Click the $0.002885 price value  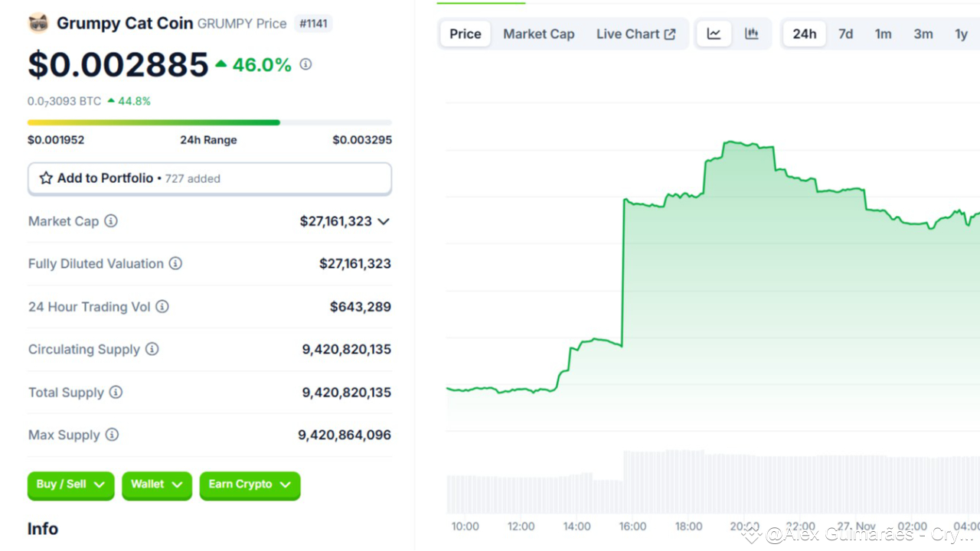tap(118, 64)
